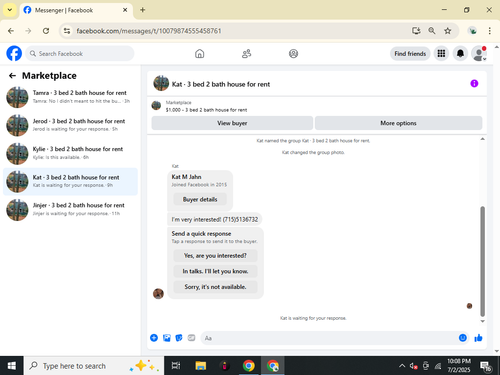Show hidden system tray icons
Viewport: 500px width, 375px height.
(x=402, y=366)
